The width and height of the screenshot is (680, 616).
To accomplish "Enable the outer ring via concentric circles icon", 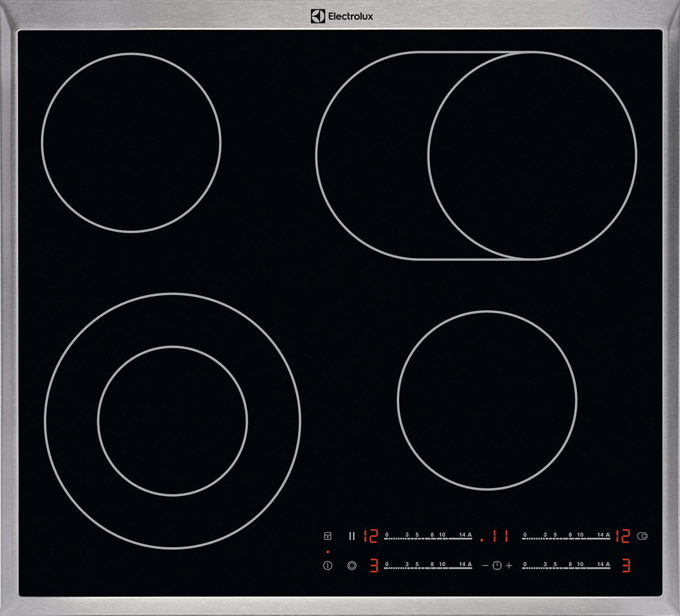I will click(x=352, y=565).
